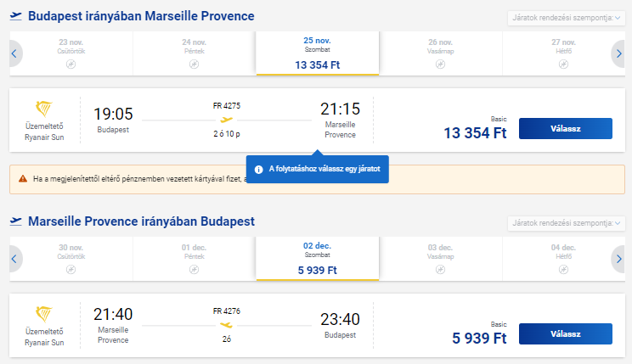Click the yellow plane icon under FR 4275
This screenshot has width=632, height=364.
tap(227, 120)
